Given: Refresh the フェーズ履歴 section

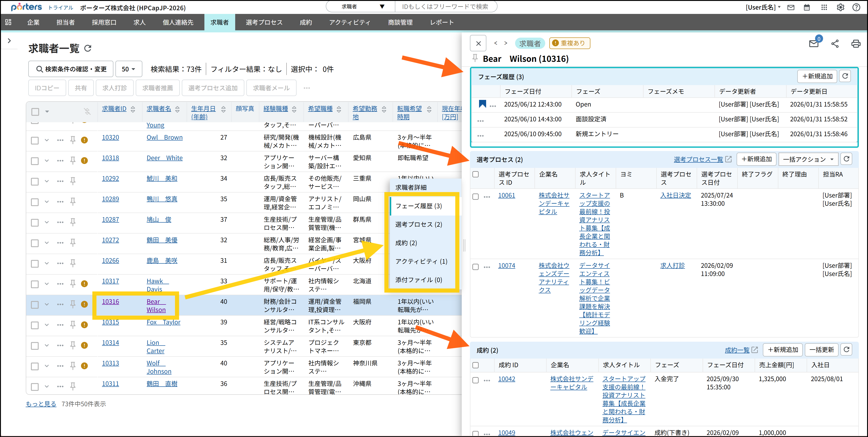Looking at the screenshot, I should coord(845,76).
